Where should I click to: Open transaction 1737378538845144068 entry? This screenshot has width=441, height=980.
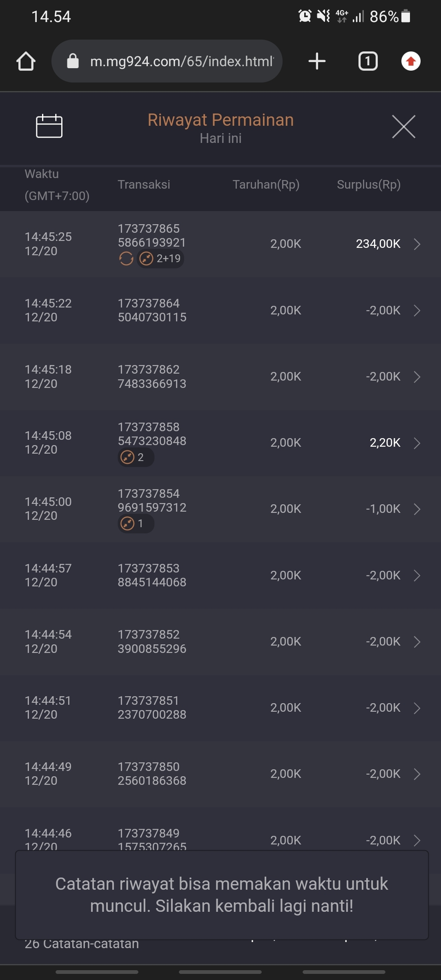152,575
